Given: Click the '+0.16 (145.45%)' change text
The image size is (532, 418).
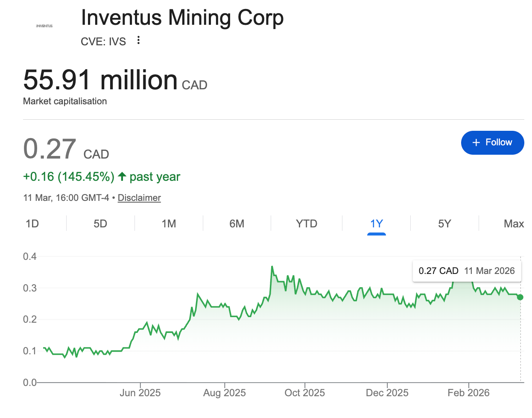Looking at the screenshot, I should pos(69,177).
